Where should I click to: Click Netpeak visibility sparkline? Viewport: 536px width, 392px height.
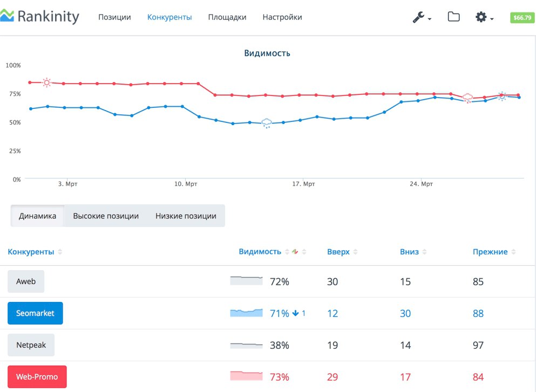point(247,346)
